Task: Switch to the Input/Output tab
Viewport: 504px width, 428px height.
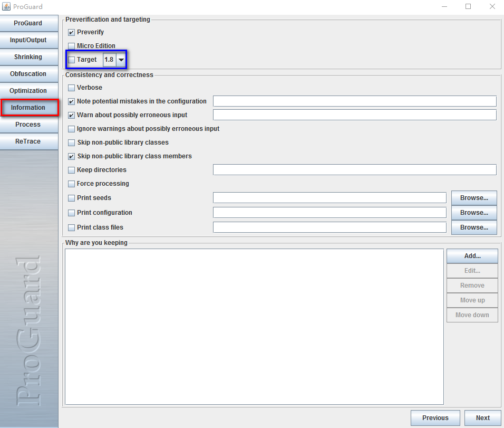Action: click(29, 40)
